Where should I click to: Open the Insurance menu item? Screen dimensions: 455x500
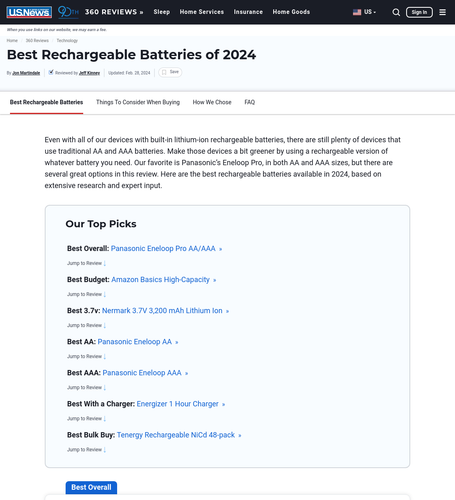[x=248, y=12]
